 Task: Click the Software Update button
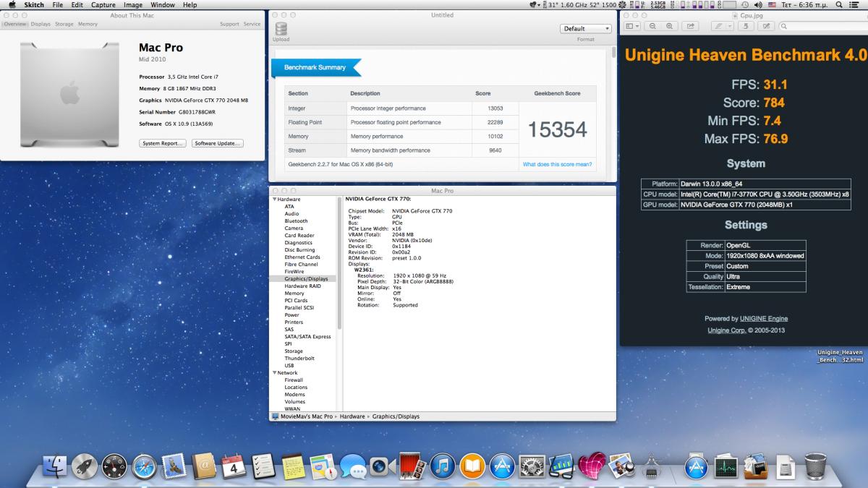click(x=218, y=143)
